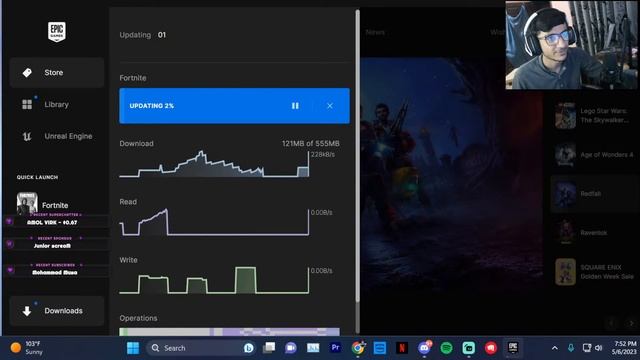Click the store featured banner image
This screenshot has height=360, width=640.
coord(451,176)
